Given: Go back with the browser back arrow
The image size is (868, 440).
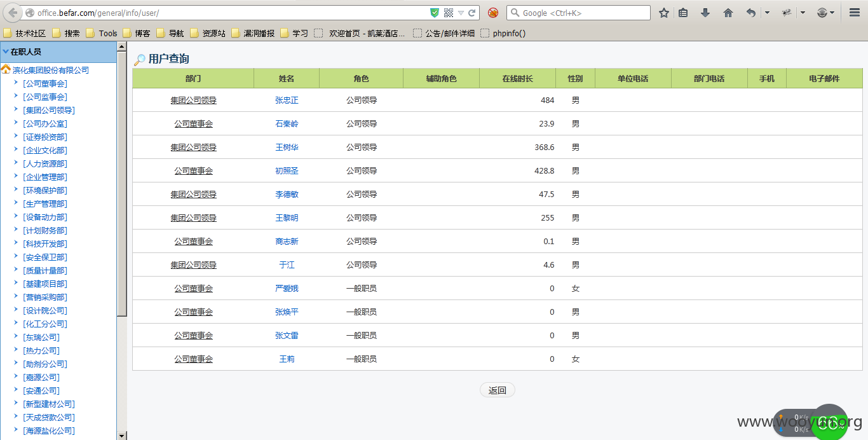Looking at the screenshot, I should [13, 13].
